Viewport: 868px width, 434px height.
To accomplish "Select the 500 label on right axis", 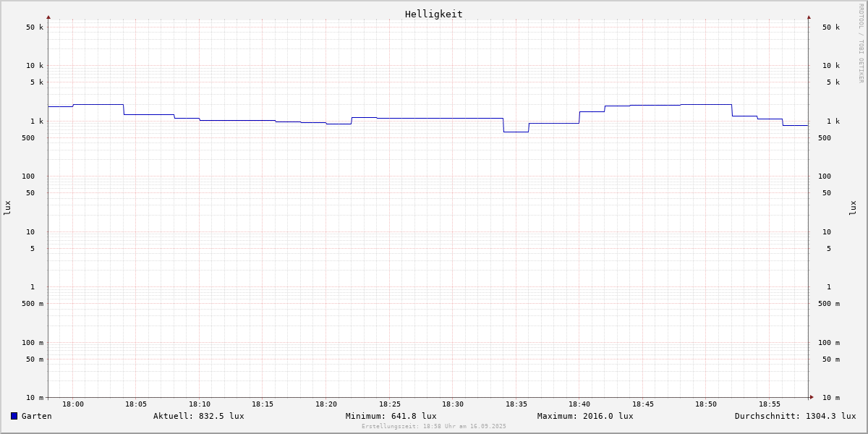I will [825, 138].
